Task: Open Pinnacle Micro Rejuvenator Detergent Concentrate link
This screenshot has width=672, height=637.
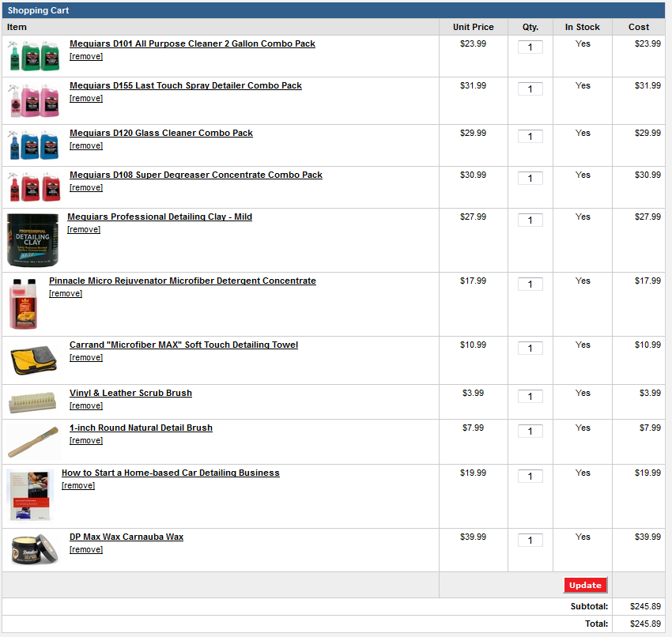Action: (183, 281)
